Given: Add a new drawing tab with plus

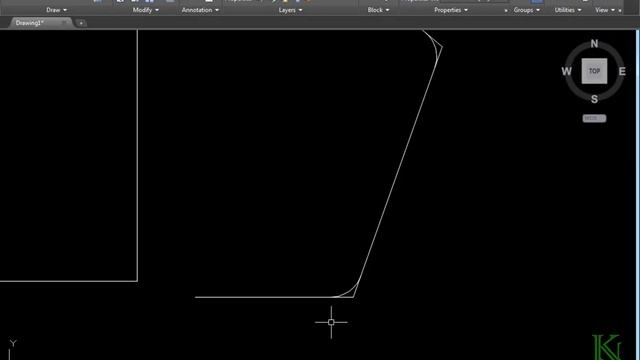Looking at the screenshot, I should [x=81, y=23].
